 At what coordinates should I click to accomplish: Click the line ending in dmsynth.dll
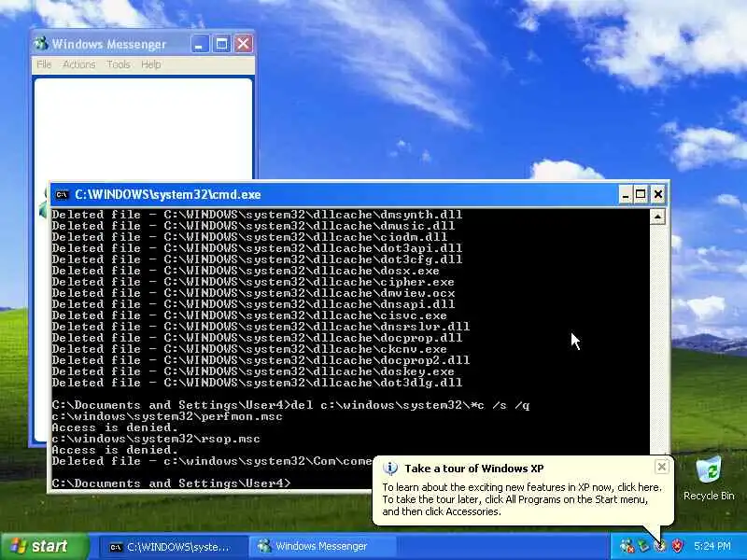[x=258, y=215]
